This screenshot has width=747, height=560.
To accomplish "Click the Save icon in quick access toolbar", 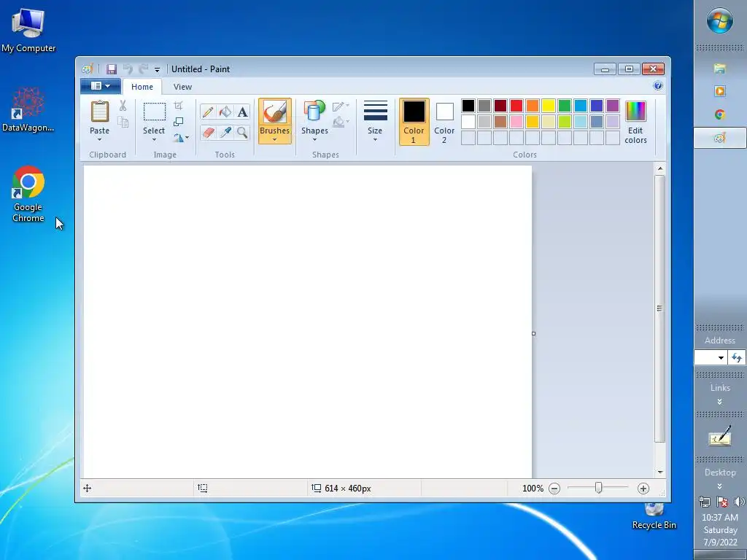I will click(112, 69).
